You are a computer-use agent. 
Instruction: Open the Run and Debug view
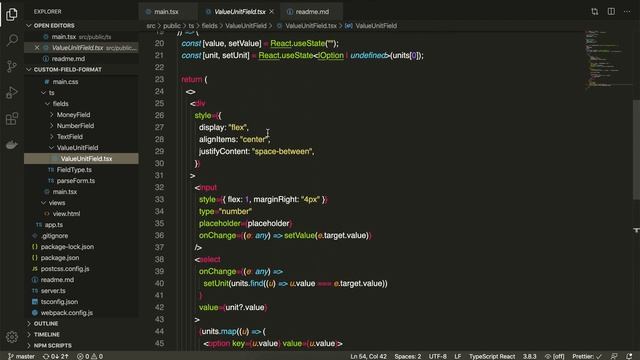[12, 93]
